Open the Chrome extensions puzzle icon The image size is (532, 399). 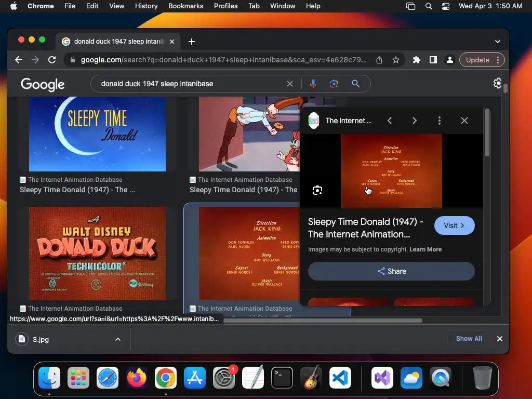coord(416,60)
